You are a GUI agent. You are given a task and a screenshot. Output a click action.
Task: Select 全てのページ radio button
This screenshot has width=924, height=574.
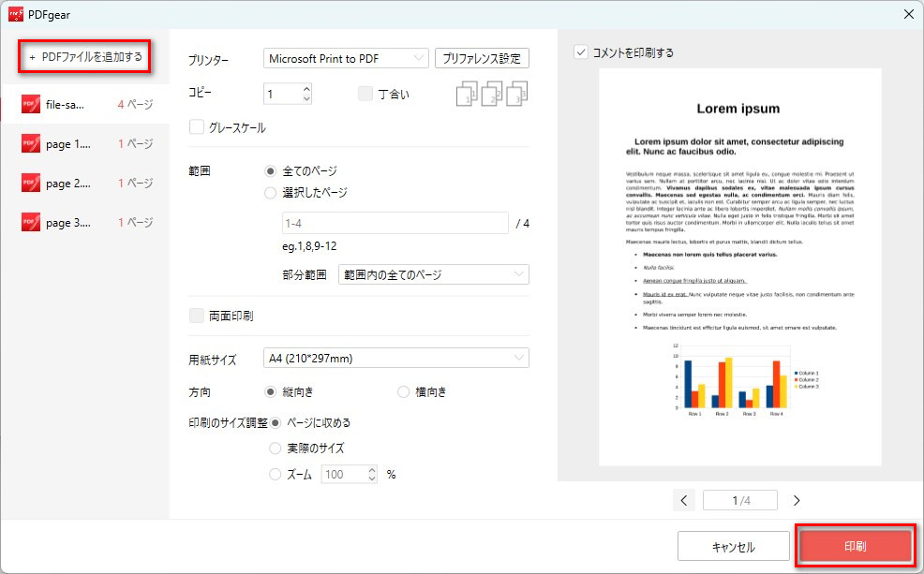point(270,171)
